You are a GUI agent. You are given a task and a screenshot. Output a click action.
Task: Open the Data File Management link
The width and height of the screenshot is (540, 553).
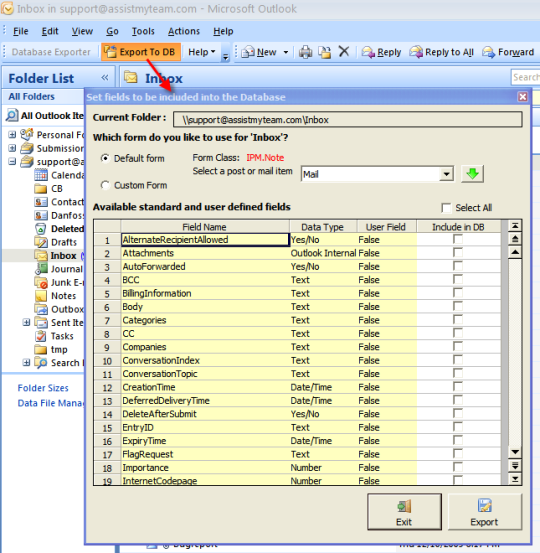pyautogui.click(x=50, y=403)
